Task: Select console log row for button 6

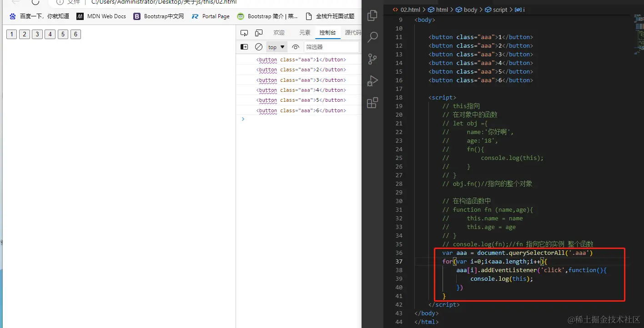Action: [x=299, y=110]
